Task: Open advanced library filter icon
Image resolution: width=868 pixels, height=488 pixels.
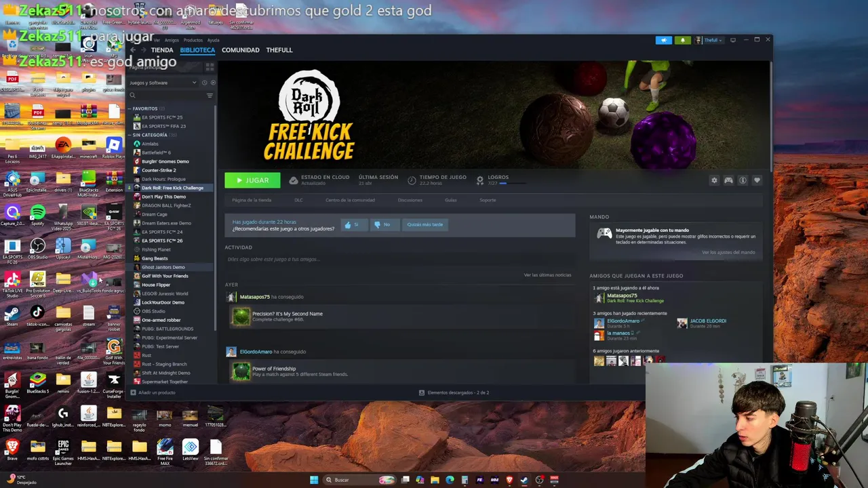Action: (210, 96)
